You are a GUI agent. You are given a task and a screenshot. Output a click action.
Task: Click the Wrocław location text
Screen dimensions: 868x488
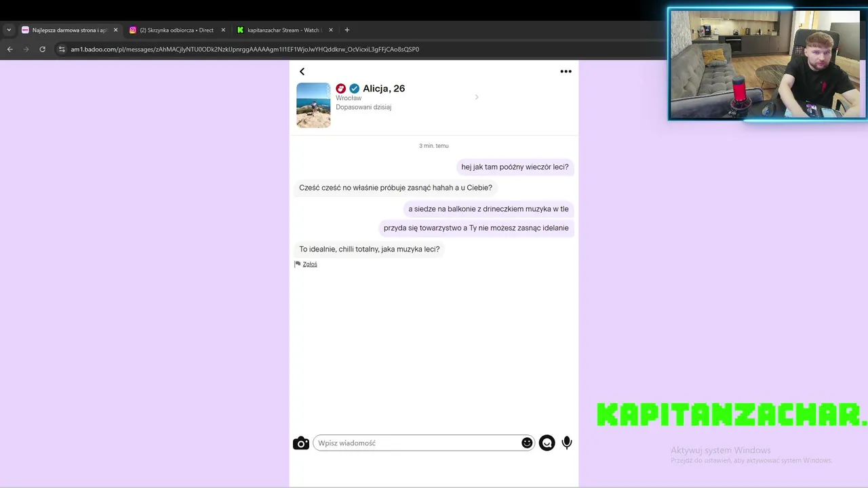pyautogui.click(x=349, y=98)
